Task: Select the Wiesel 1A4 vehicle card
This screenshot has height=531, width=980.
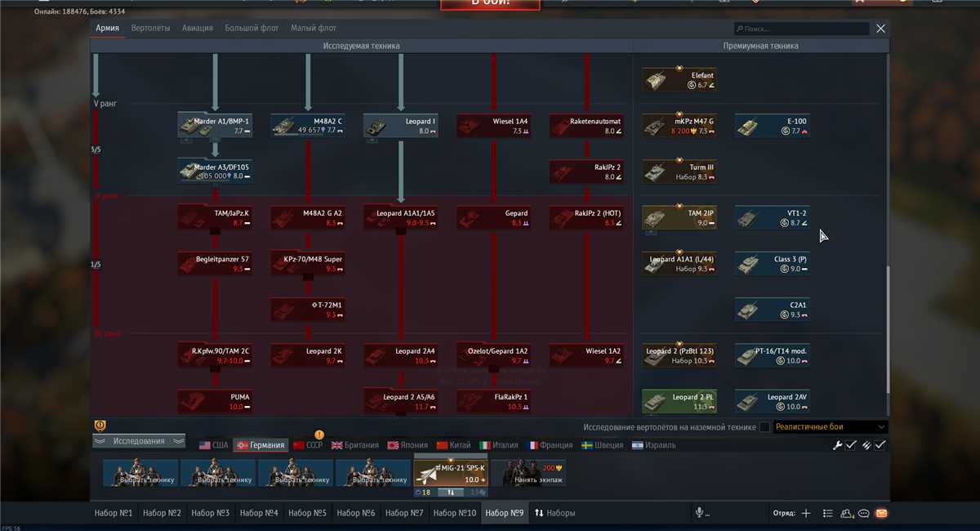Action: coord(494,125)
